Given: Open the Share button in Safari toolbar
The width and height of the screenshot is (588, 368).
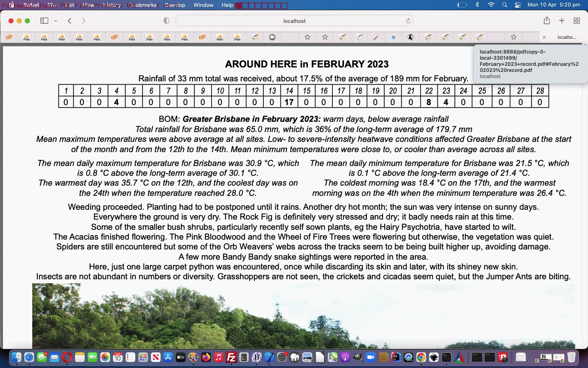Looking at the screenshot, I should tap(547, 20).
